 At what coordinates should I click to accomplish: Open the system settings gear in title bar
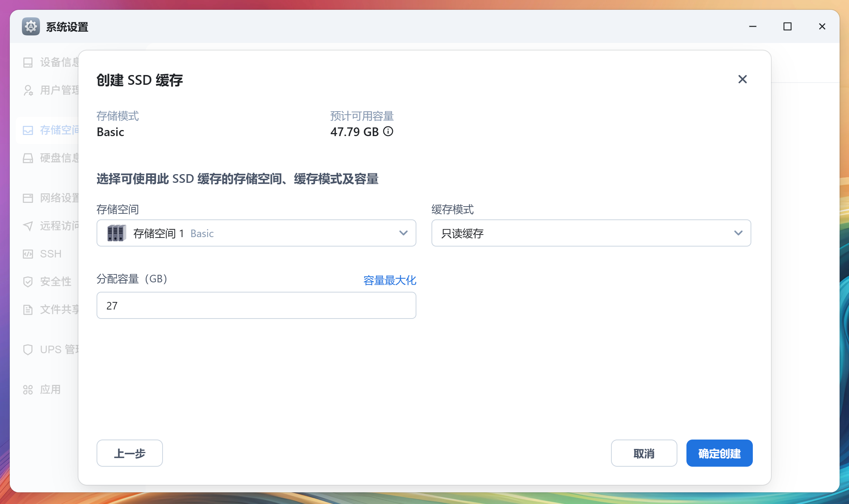point(31,26)
